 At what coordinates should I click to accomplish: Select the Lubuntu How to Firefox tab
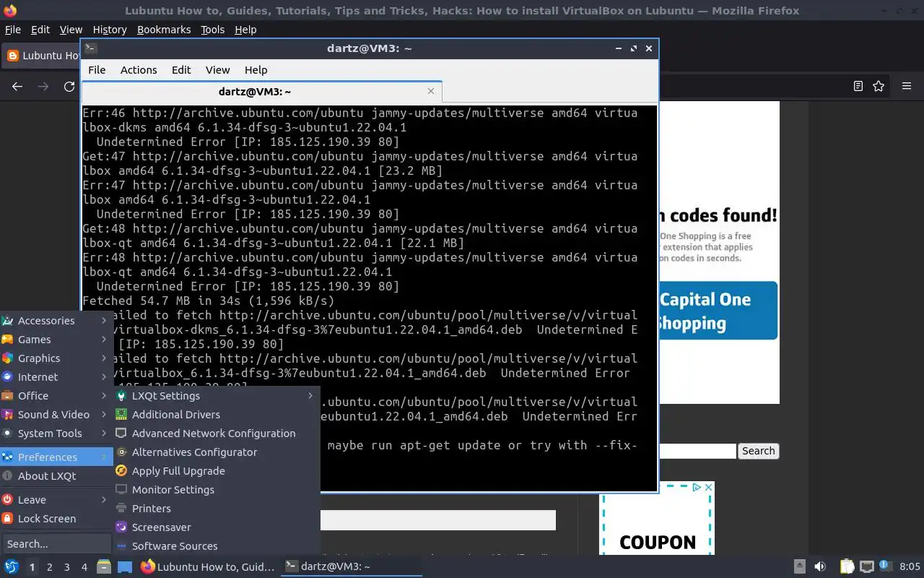coord(42,56)
